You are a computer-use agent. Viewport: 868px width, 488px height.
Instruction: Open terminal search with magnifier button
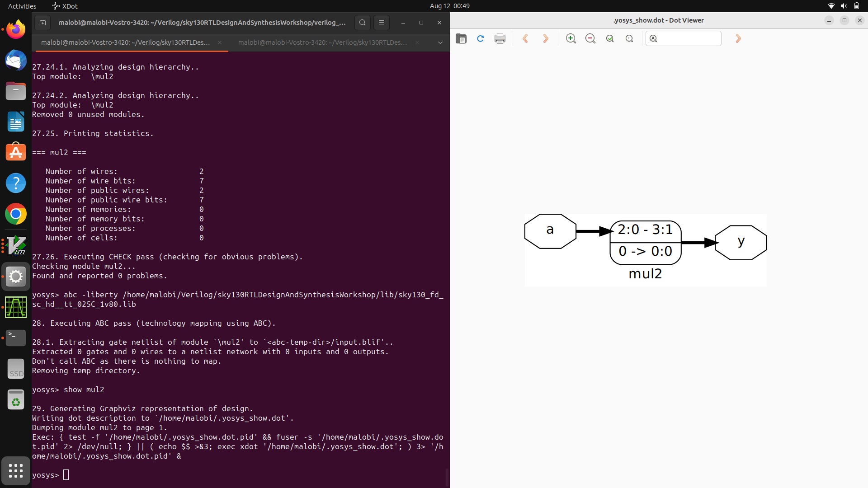(x=362, y=22)
